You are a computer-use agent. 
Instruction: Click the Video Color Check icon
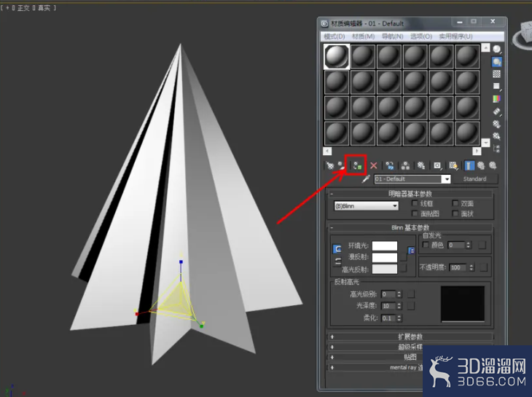pyautogui.click(x=497, y=98)
